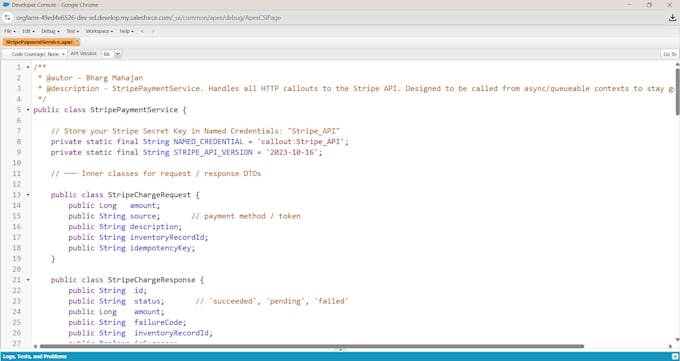Restore the Developer Console window
Screen dimensions: 680x361
click(649, 5)
